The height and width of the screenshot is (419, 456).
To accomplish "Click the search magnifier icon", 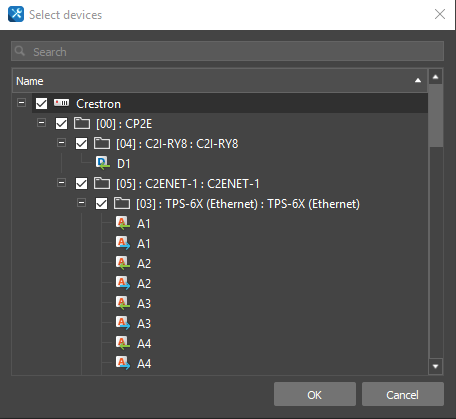I will tap(20, 51).
